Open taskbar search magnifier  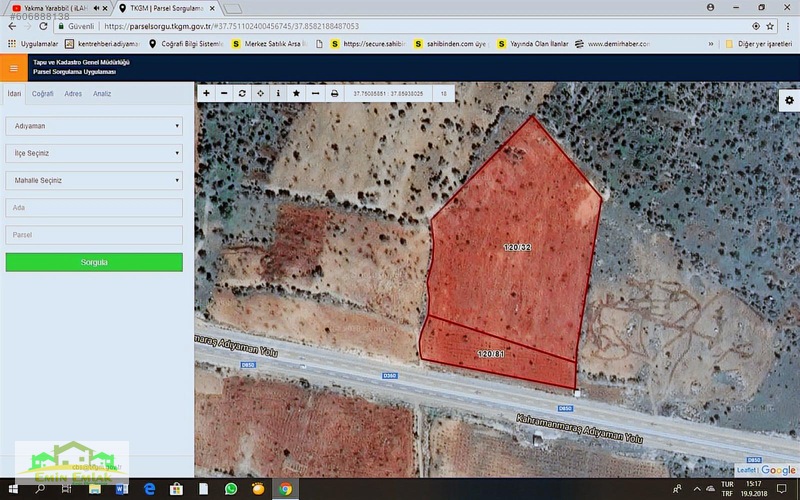40,489
